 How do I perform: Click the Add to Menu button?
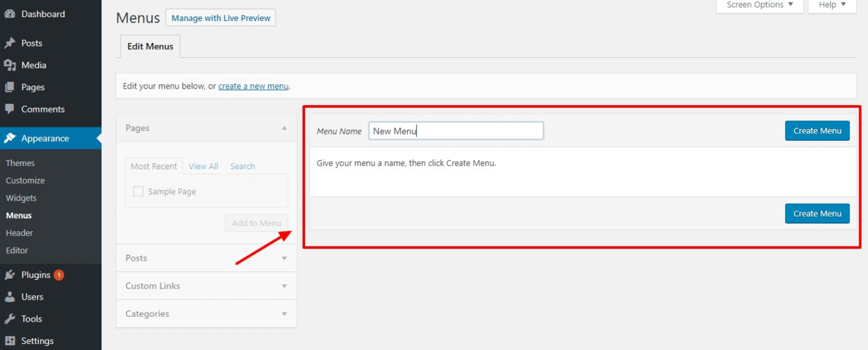pyautogui.click(x=257, y=223)
